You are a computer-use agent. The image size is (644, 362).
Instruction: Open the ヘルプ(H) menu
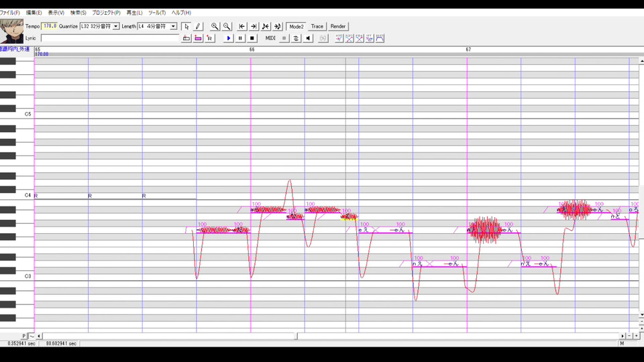(x=181, y=13)
